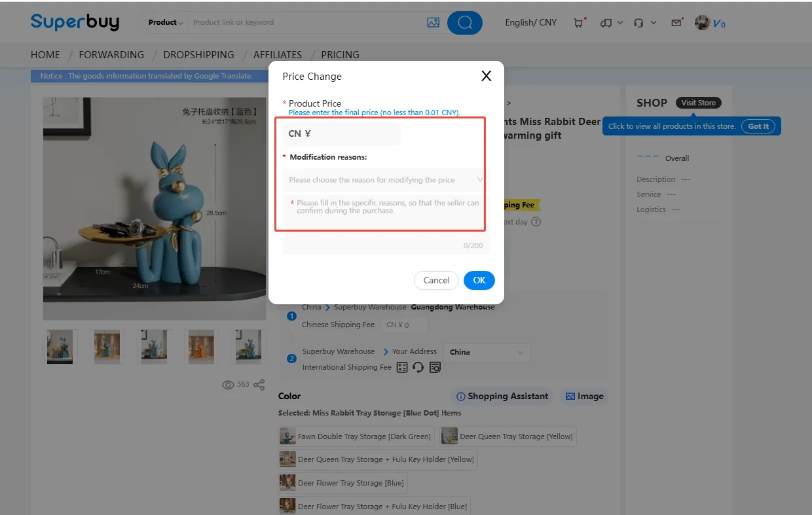Click the step 1 circle badge

[x=292, y=316]
